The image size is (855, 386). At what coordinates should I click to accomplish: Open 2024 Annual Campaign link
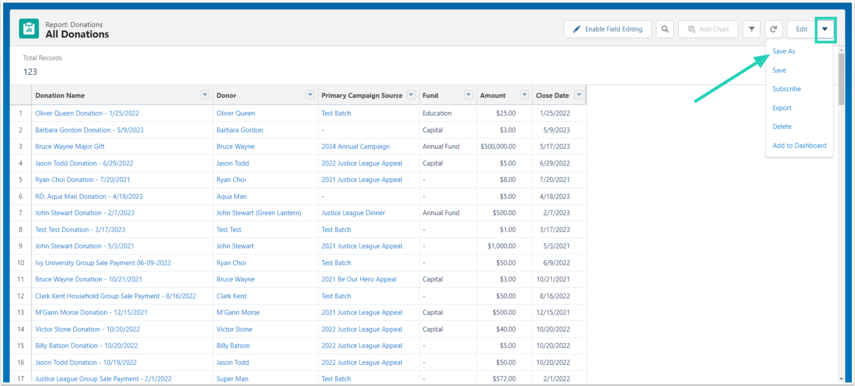click(356, 147)
